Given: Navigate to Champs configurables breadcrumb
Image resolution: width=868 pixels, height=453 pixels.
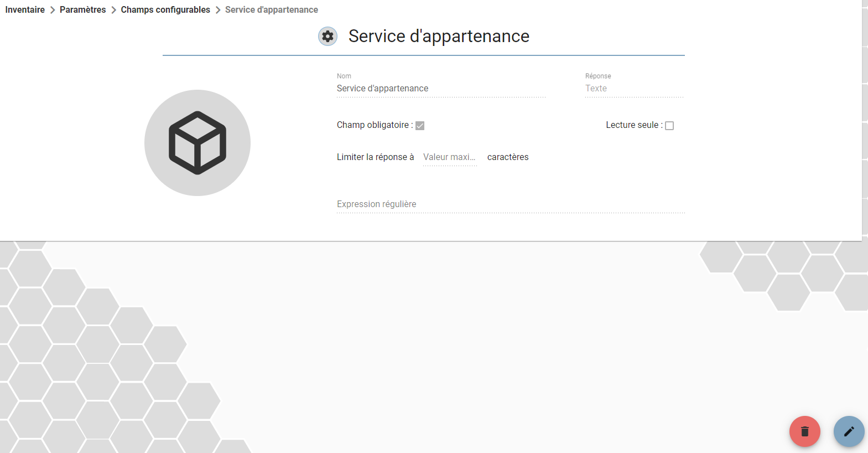Looking at the screenshot, I should pos(165,10).
